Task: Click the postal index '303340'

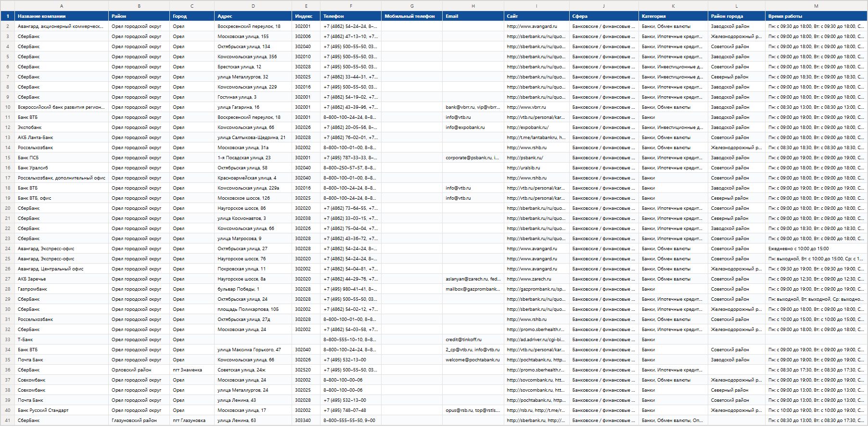Action: click(306, 421)
